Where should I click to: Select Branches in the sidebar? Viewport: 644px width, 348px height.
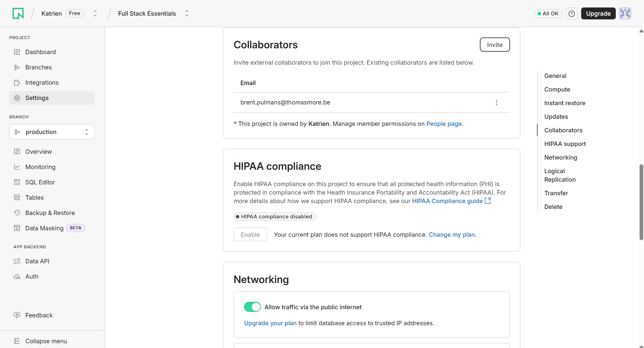(38, 67)
